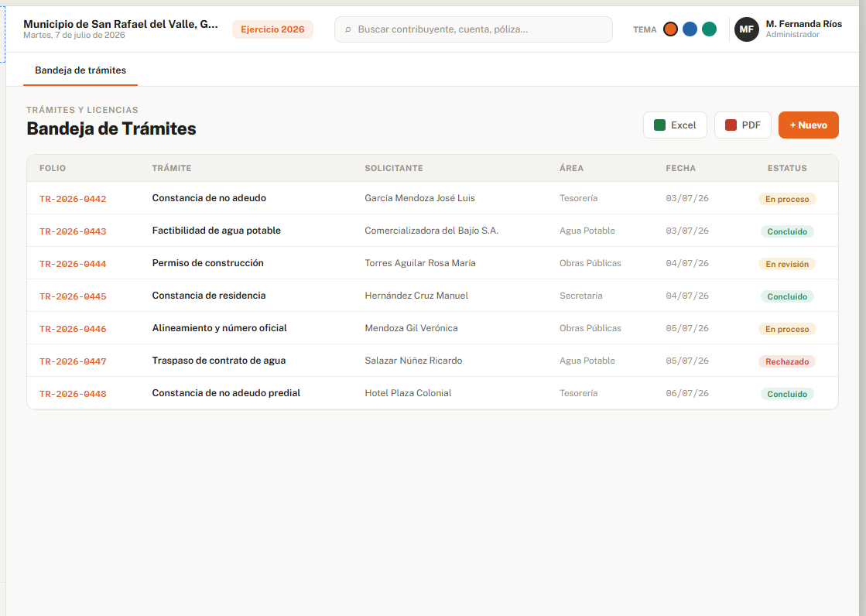This screenshot has width=866, height=616.
Task: Select 'Alineamiento y número oficial' trámite
Action: tap(219, 328)
